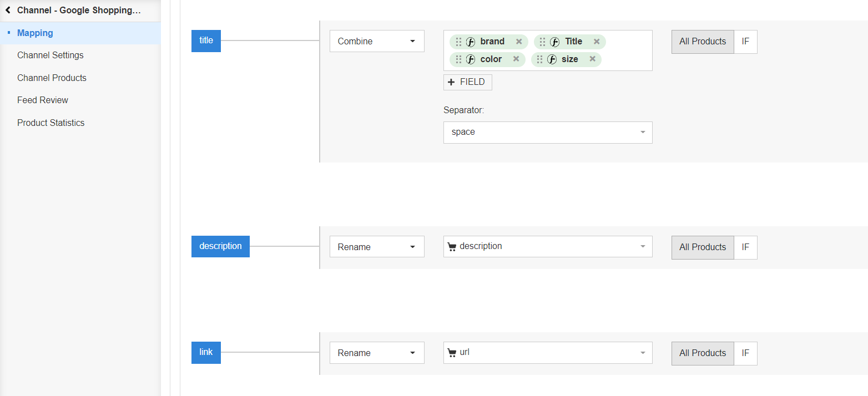Remove the color field chip
Viewport: 868px width, 396px height.
(516, 59)
